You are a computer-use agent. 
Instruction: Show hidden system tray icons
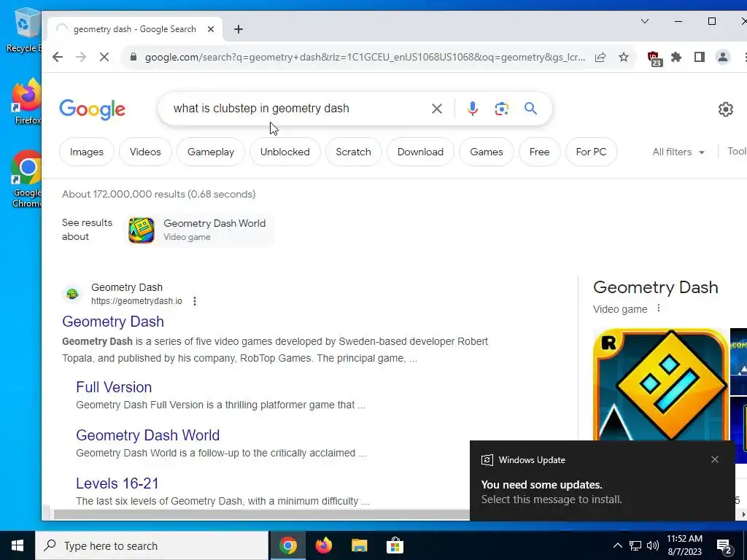pos(617,545)
